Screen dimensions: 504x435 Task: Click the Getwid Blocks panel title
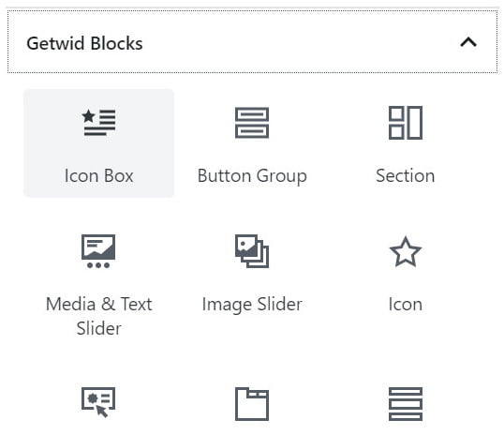pyautogui.click(x=84, y=43)
